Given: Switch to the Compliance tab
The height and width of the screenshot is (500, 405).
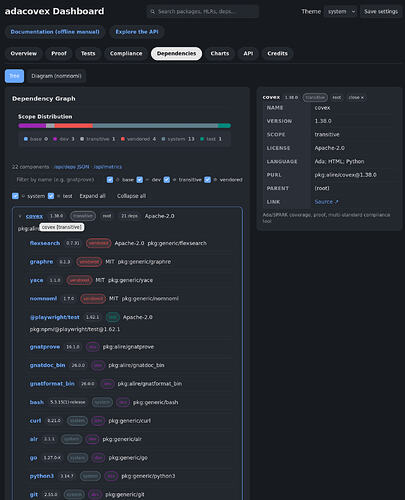Looking at the screenshot, I should click(126, 53).
